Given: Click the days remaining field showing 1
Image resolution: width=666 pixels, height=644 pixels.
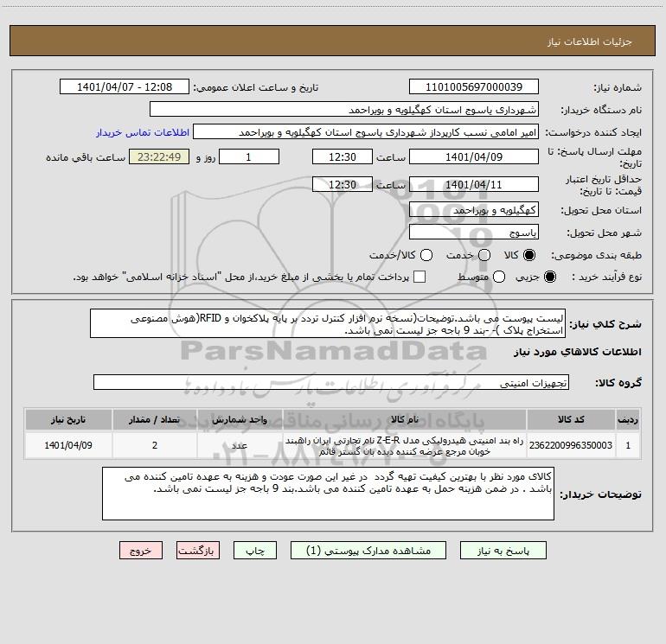Looking at the screenshot, I should (249, 156).
